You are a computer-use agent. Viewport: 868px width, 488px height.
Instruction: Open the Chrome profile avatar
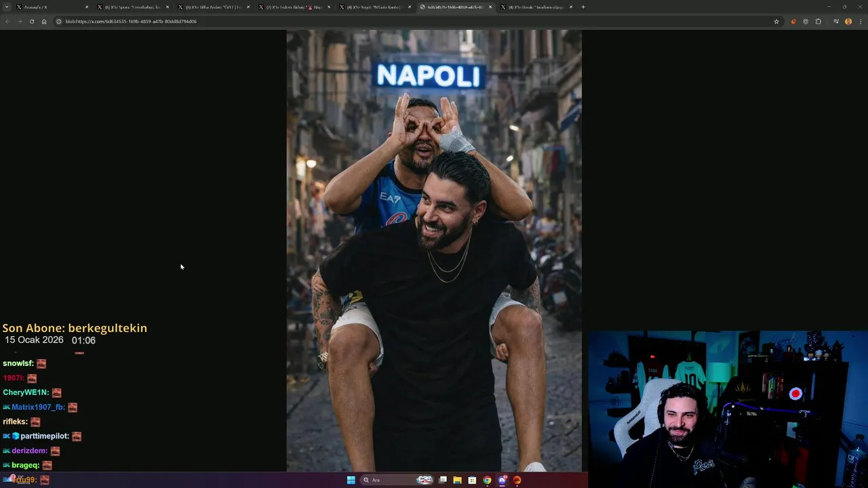click(848, 21)
